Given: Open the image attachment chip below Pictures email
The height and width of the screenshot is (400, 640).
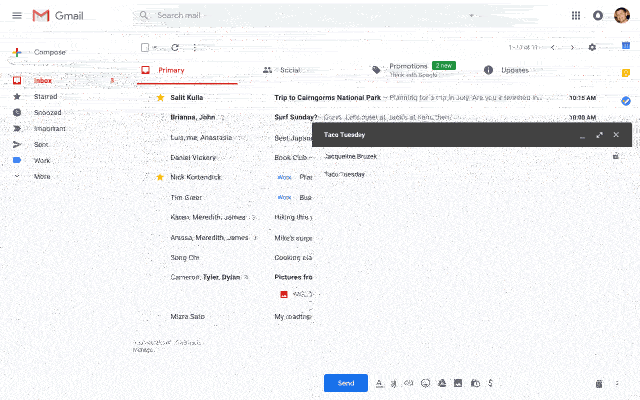Looking at the screenshot, I should [296, 294].
